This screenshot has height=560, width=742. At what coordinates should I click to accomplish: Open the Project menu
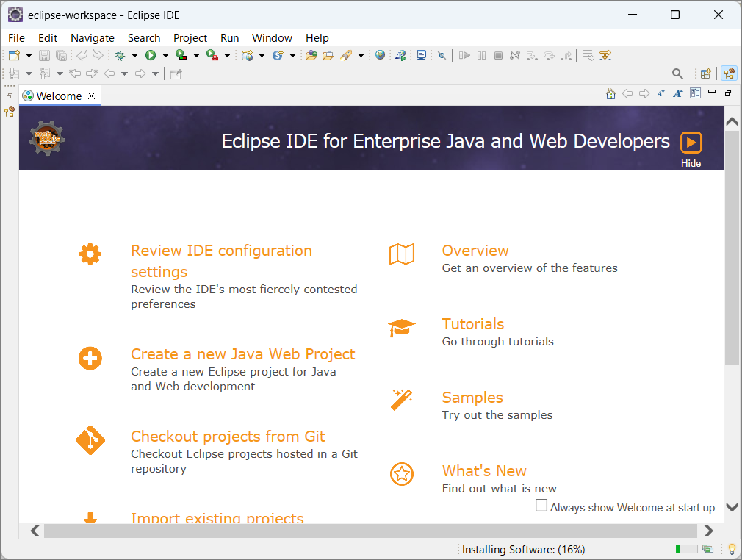click(190, 38)
